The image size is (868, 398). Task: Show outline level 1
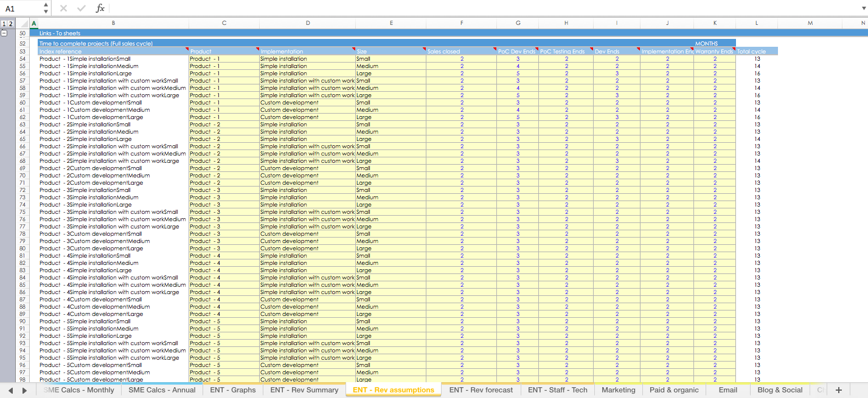tap(4, 23)
